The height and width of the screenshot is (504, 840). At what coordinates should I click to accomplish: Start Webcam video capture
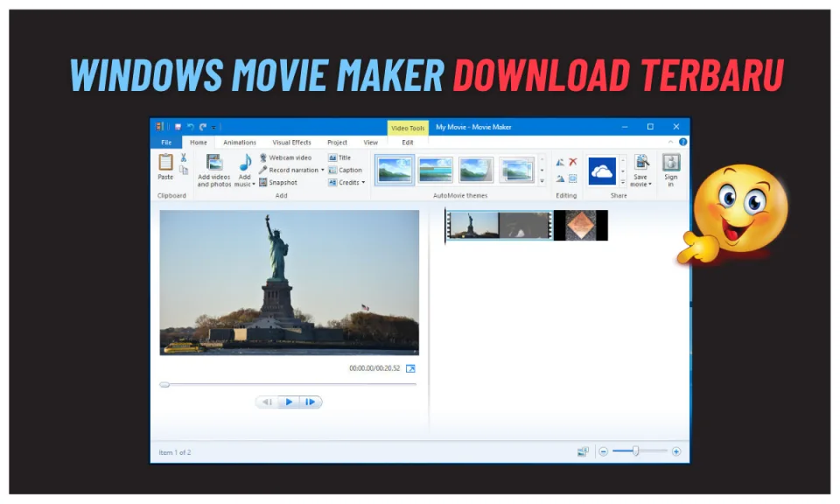tap(285, 157)
